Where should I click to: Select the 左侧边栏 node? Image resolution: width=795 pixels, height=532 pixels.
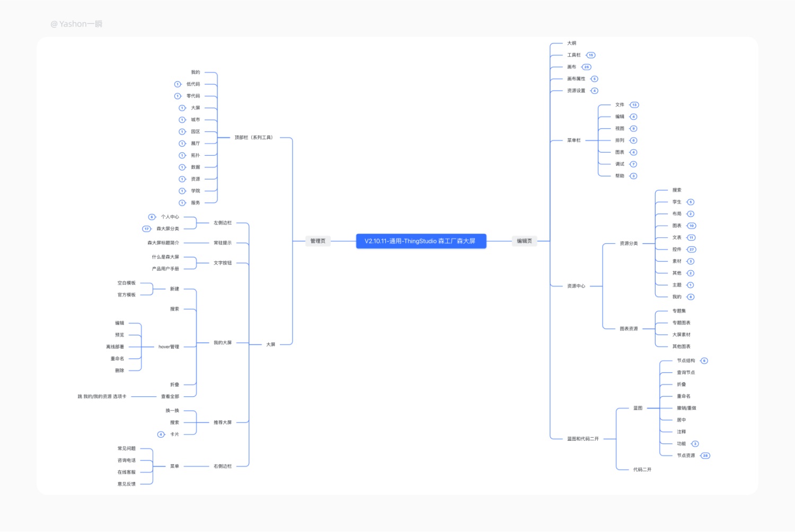[223, 223]
